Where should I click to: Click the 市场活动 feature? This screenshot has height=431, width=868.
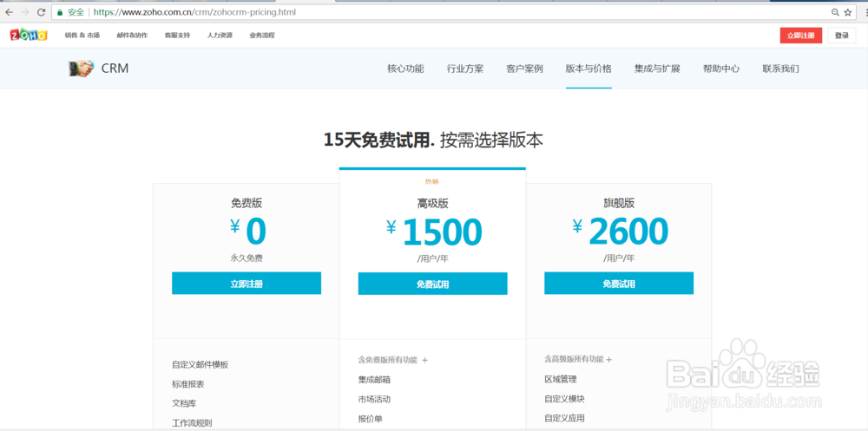pos(374,399)
